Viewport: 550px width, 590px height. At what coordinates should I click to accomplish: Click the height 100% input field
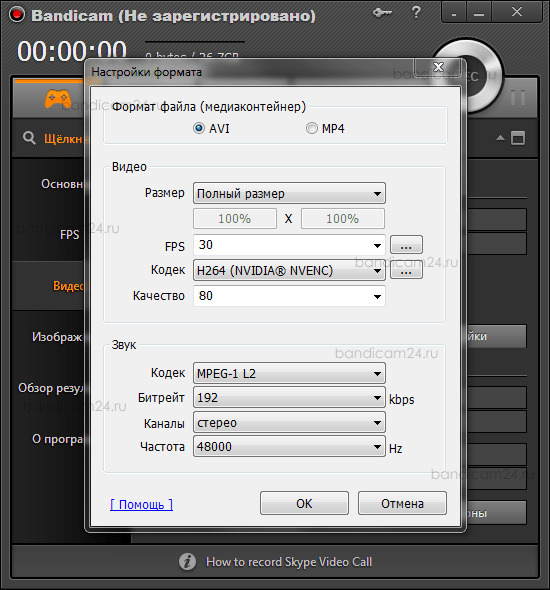pyautogui.click(x=342, y=219)
